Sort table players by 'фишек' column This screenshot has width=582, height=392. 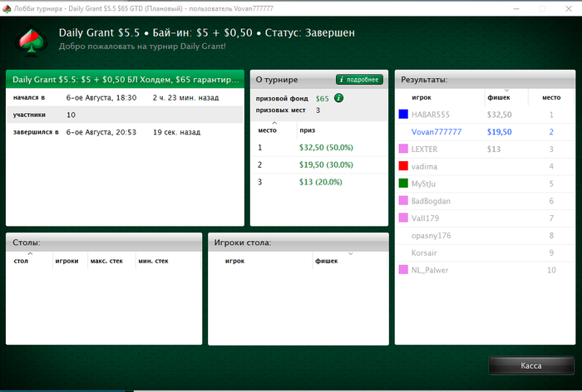click(x=350, y=261)
